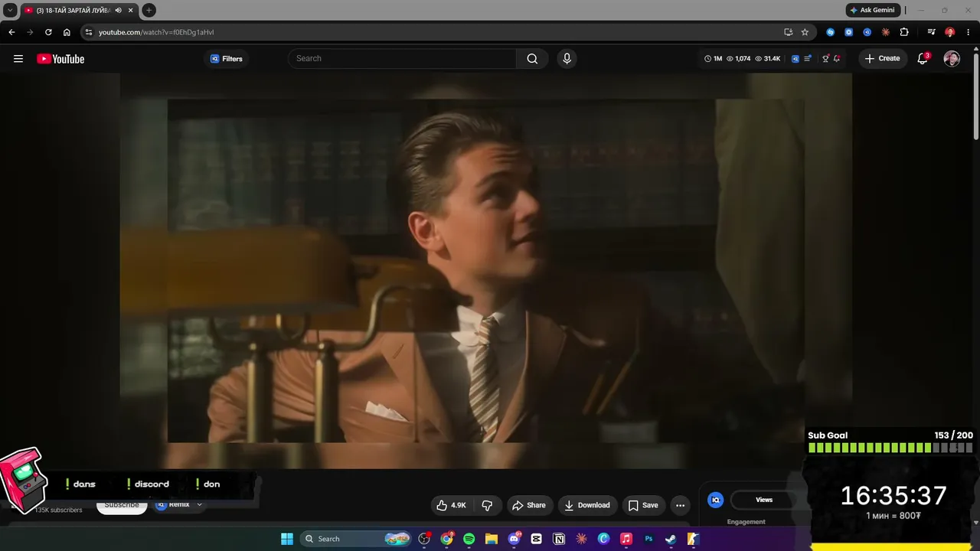Image resolution: width=980 pixels, height=551 pixels.
Task: Select the vidIQ Views tab
Action: (x=764, y=500)
